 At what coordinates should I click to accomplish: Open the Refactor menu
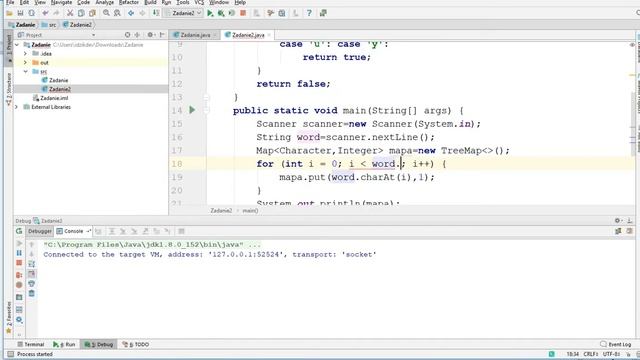(129, 2)
